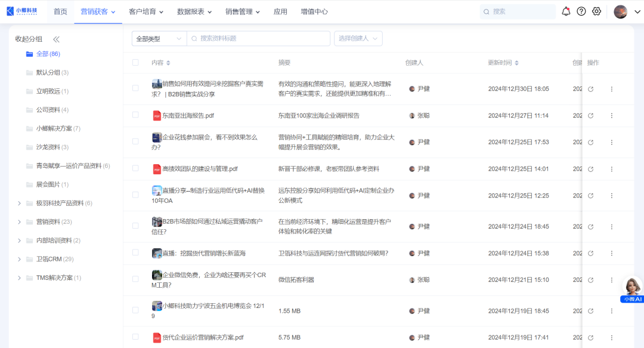Click the 搜索资料标题 search field
This screenshot has width=644, height=348.
pyautogui.click(x=262, y=39)
